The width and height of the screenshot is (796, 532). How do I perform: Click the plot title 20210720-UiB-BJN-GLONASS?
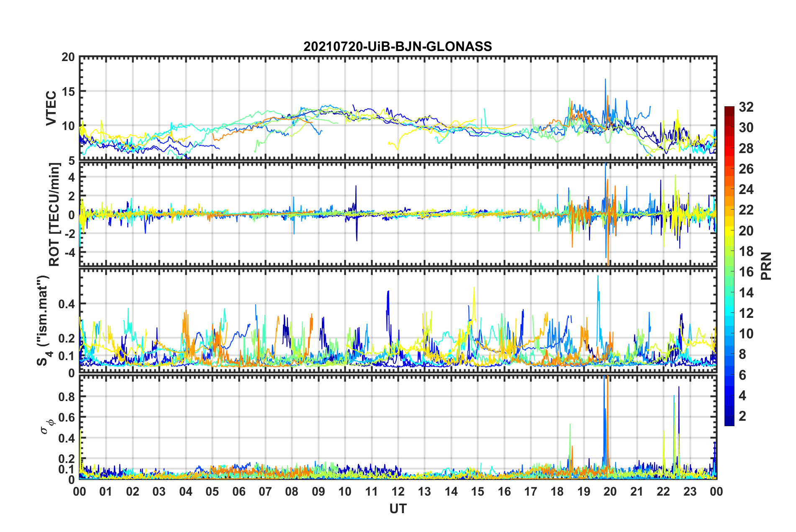398,46
